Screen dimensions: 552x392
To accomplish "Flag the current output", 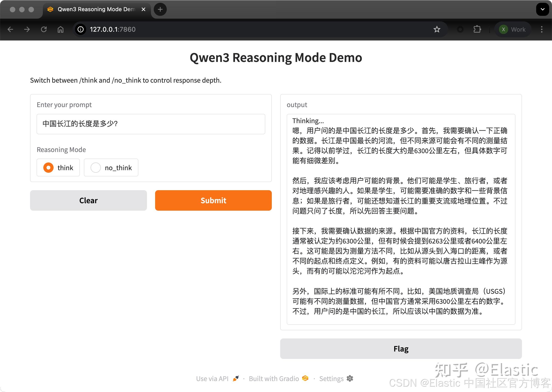I will pos(401,348).
